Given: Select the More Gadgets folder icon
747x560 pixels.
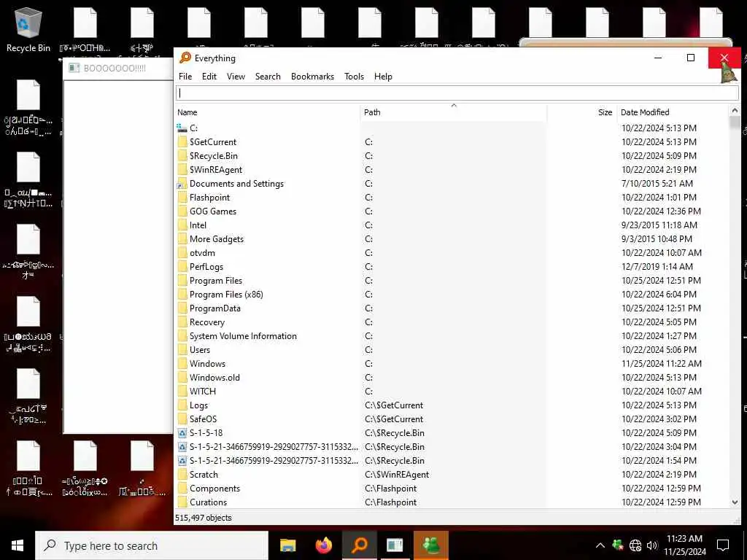Looking at the screenshot, I should (x=182, y=238).
